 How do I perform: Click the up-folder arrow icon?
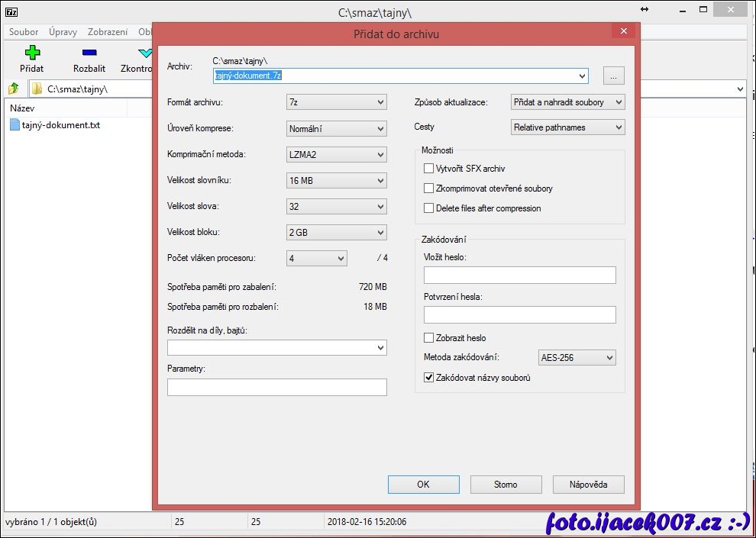(13, 89)
